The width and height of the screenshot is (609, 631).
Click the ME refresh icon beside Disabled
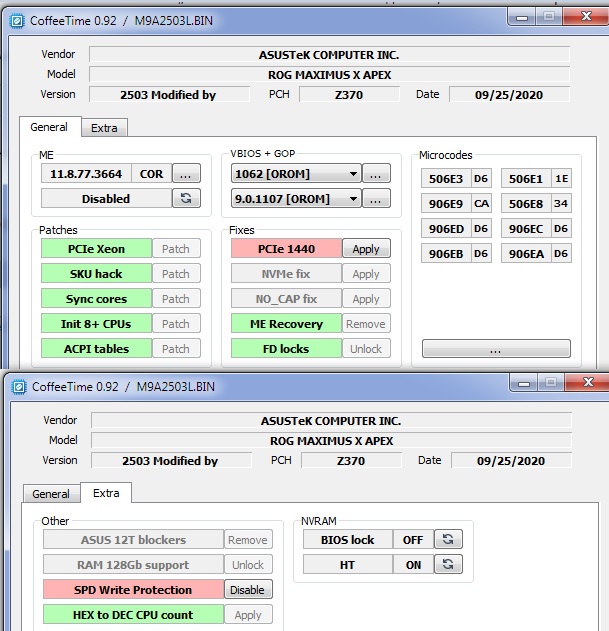point(186,198)
